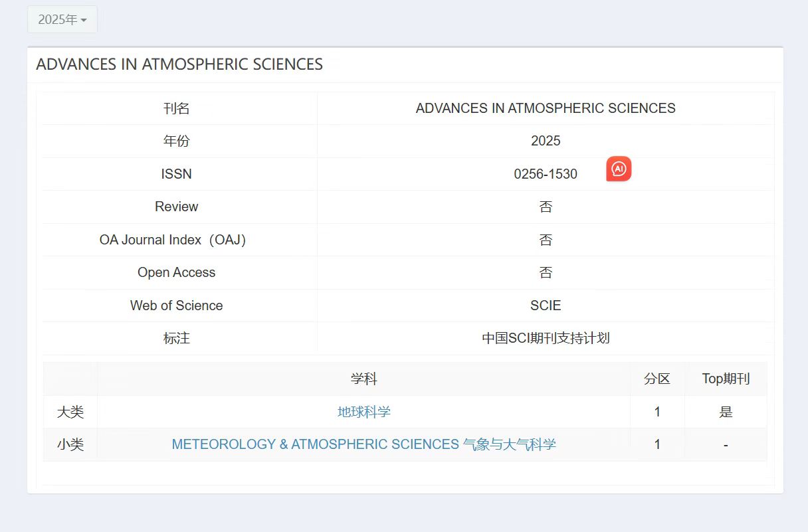Click the ADVANCES IN ATMOSPHERIC SCIENCES panel heading
808x532 pixels.
coord(179,64)
